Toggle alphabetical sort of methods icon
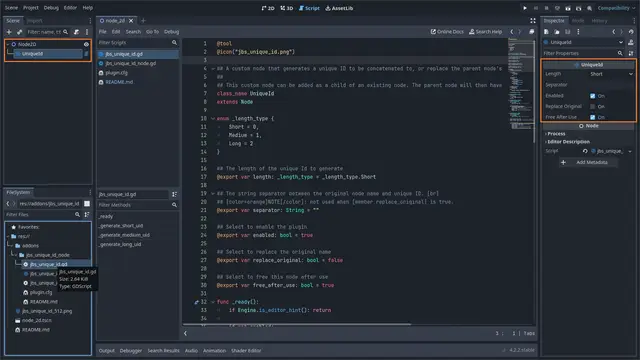Image resolution: width=640 pixels, height=360 pixels. click(174, 194)
